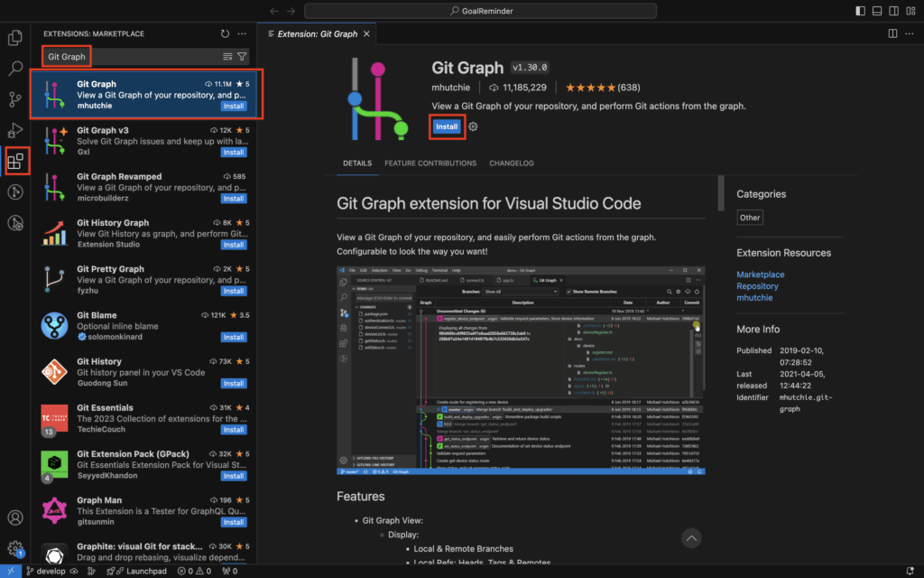Viewport: 924px width, 578px height.
Task: Click the star rating (638)
Action: [603, 88]
